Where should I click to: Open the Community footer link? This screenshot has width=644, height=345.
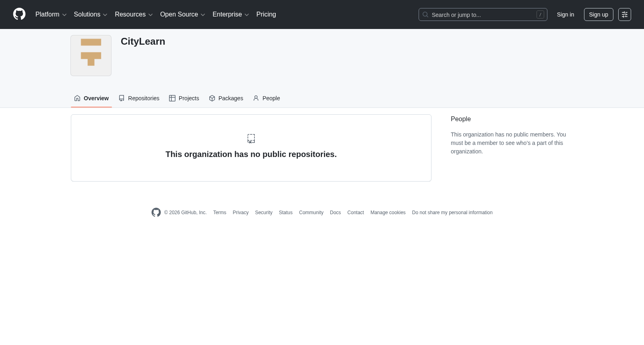(x=311, y=213)
